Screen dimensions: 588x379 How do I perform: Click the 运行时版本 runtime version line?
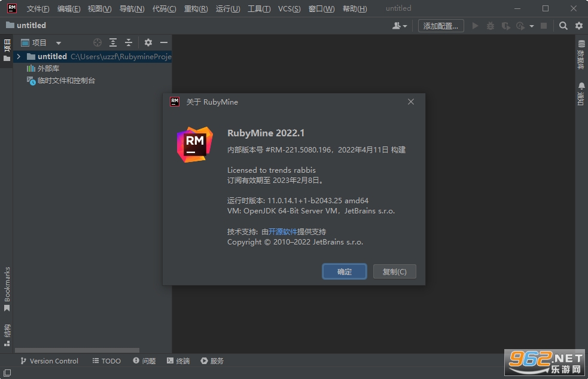coord(298,201)
